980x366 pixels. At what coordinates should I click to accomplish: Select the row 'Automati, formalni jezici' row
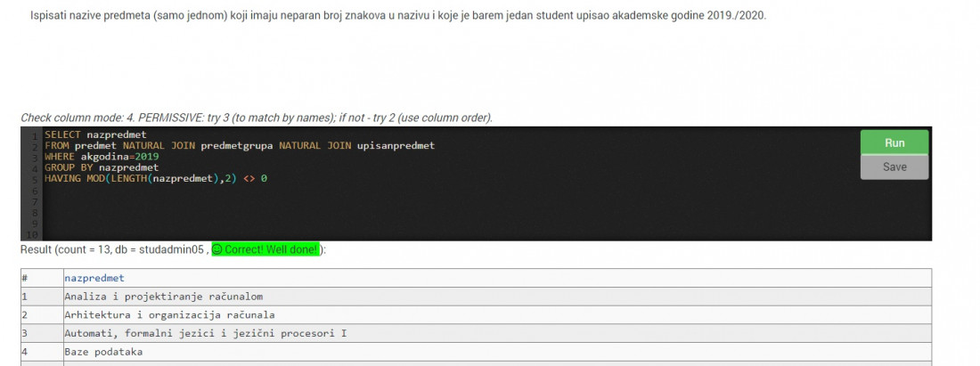point(476,334)
